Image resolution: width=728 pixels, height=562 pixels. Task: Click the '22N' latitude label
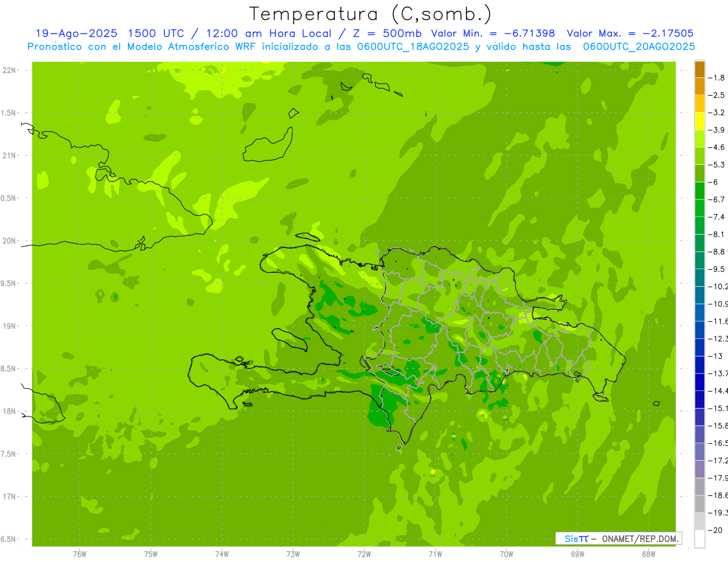coord(9,70)
